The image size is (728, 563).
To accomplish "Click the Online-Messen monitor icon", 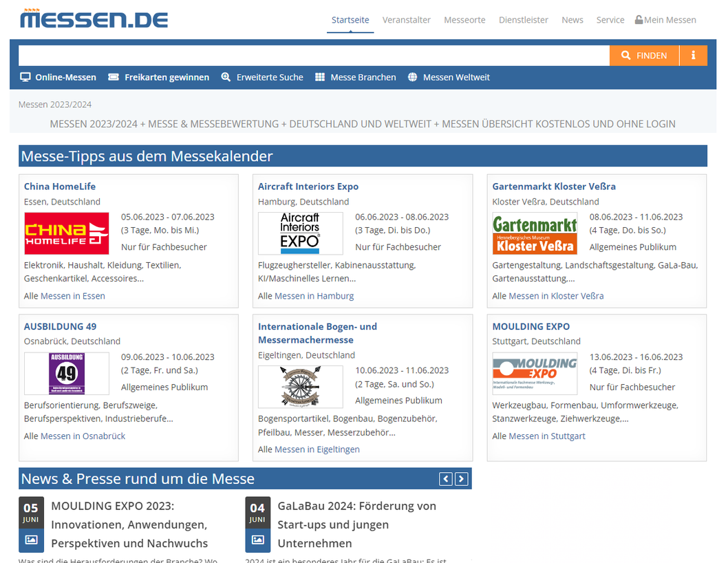I will [25, 77].
